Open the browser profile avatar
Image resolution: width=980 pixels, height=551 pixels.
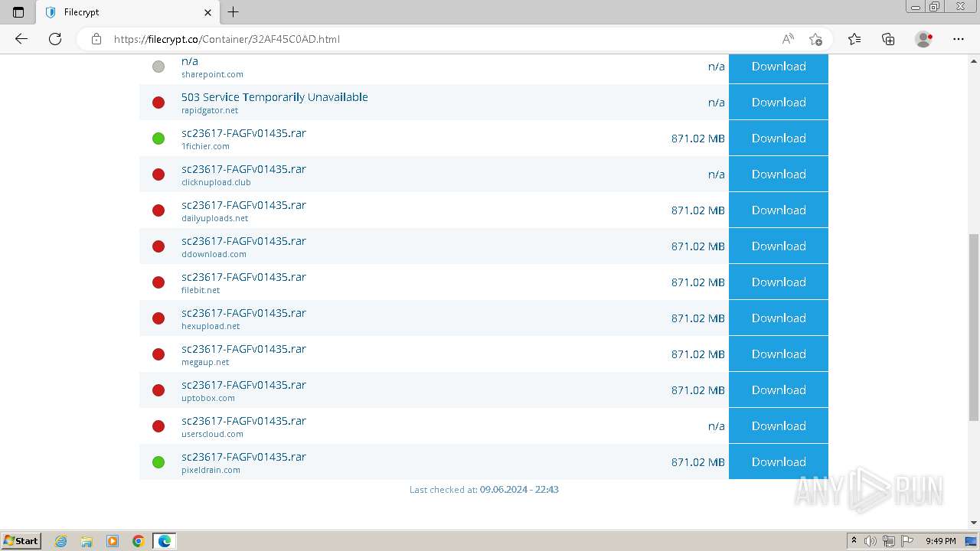[x=923, y=39]
